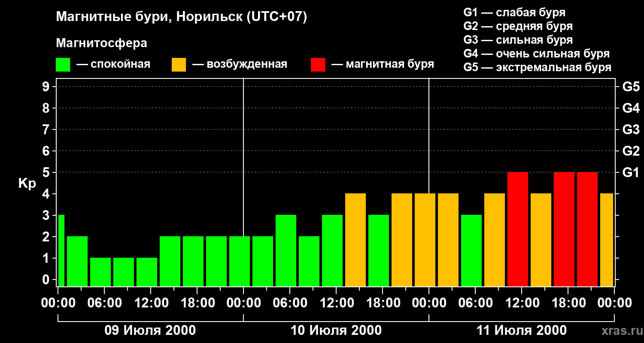Click the '06:00' time label under 09 Июля

(104, 303)
